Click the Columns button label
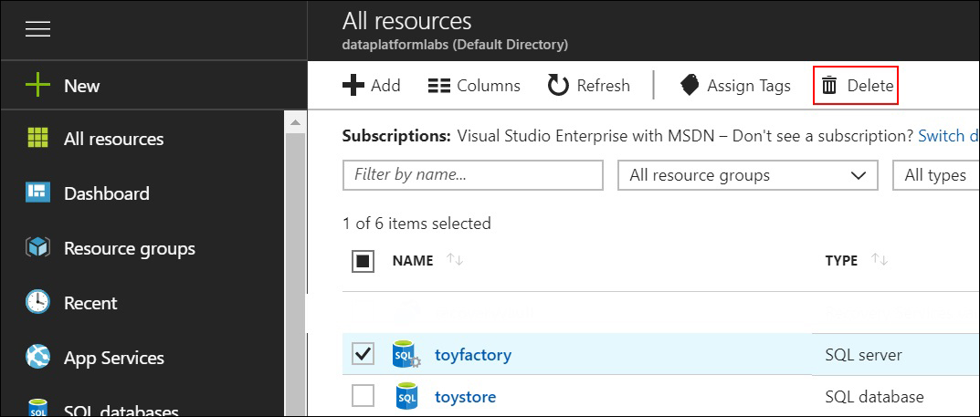 pyautogui.click(x=489, y=86)
